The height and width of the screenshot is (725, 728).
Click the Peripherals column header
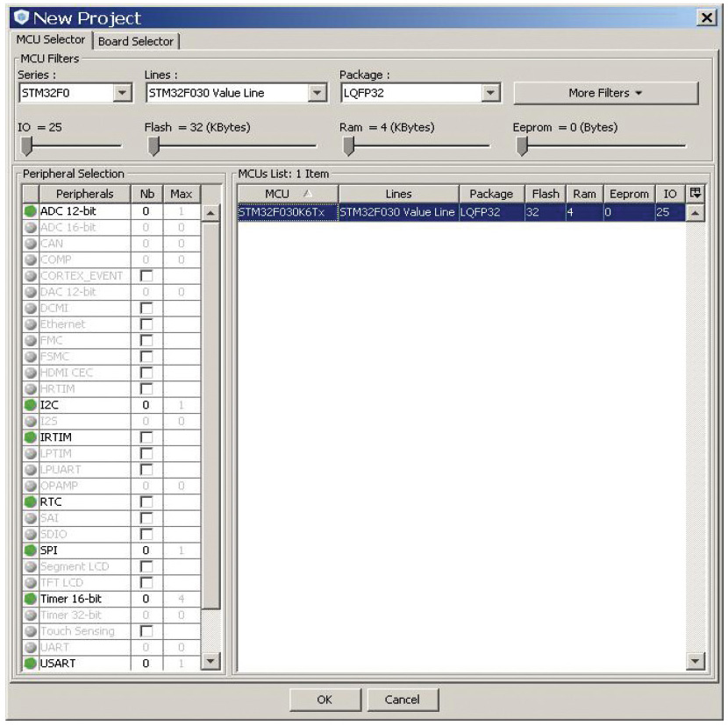tap(85, 194)
